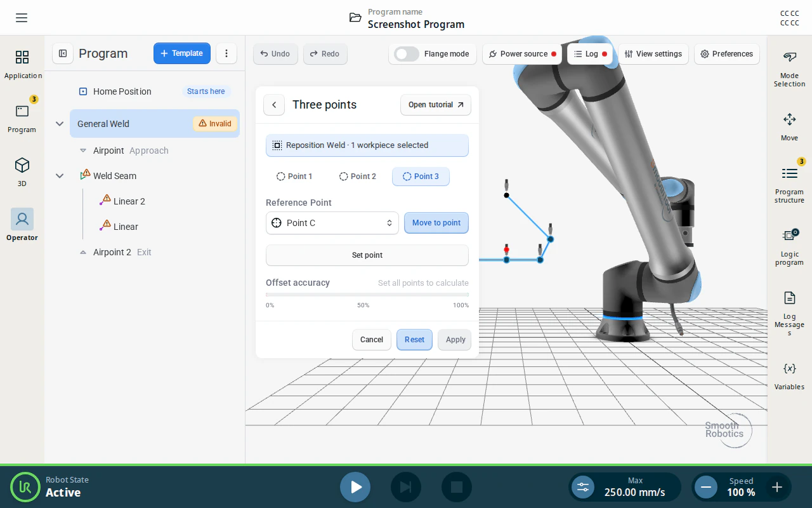Select Point 1 option
The width and height of the screenshot is (812, 508).
click(x=294, y=177)
